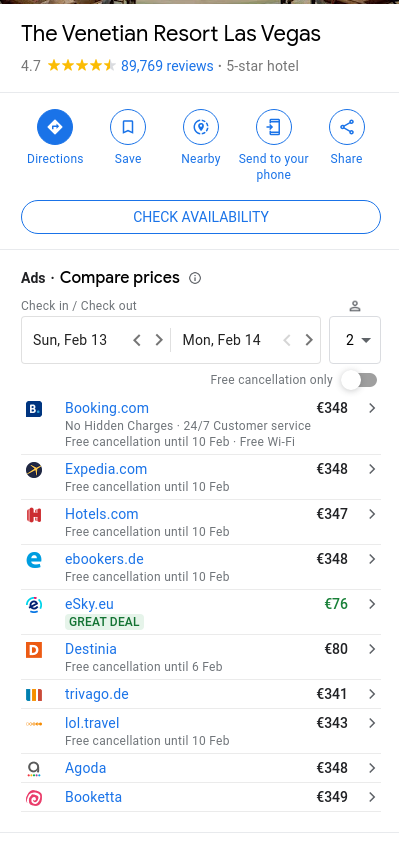Viewport: 399px width, 846px height.
Task: Click the CHECK AVAILABILITY button
Action: point(201,217)
